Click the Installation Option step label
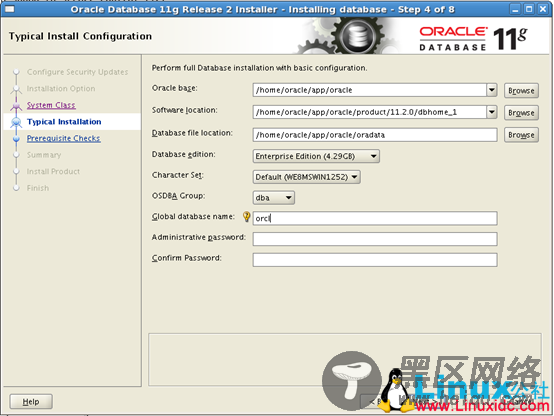 point(61,89)
